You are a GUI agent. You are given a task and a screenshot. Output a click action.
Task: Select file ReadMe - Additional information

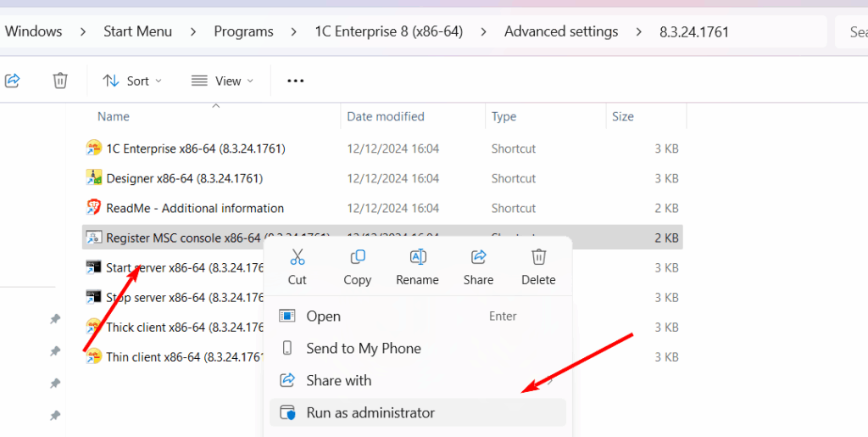click(195, 208)
